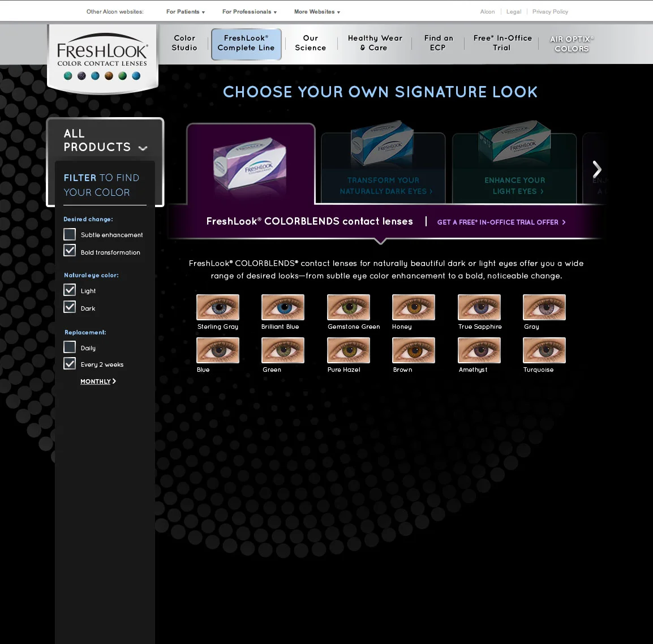Select the Gemstone Green eye swatch
The image size is (653, 644).
tap(349, 307)
